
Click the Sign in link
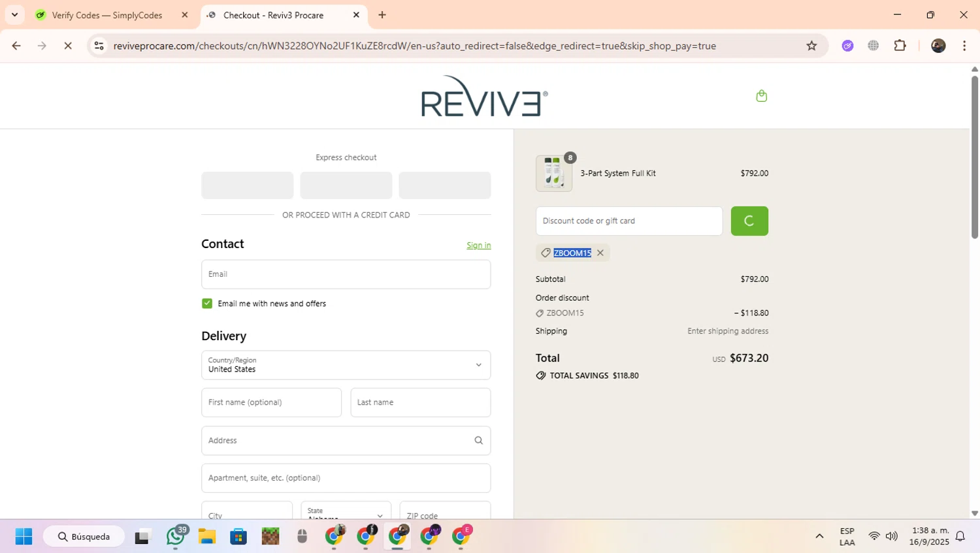coord(478,245)
